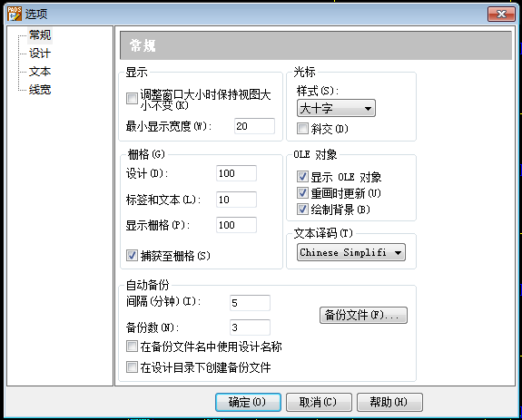522x420 pixels.
Task: Check the 斜交 checkbox
Action: point(302,129)
